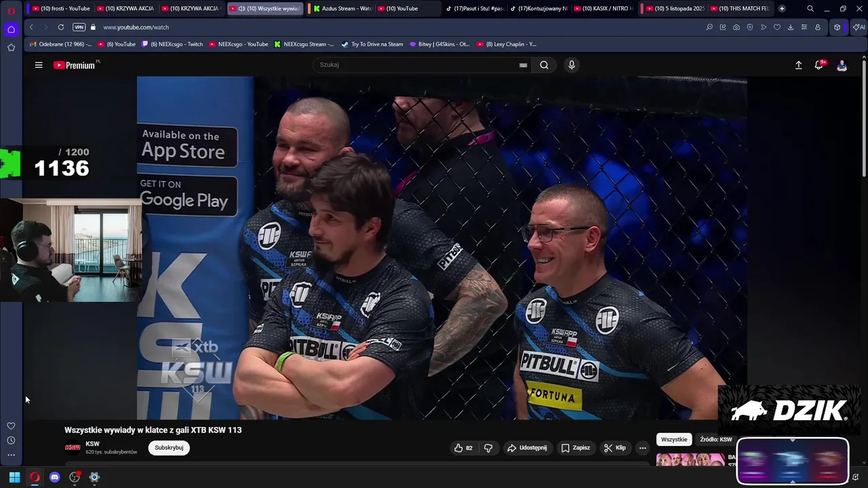Image resolution: width=868 pixels, height=488 pixels.
Task: Open the Lexy Chaplin bookmark
Action: pos(507,44)
